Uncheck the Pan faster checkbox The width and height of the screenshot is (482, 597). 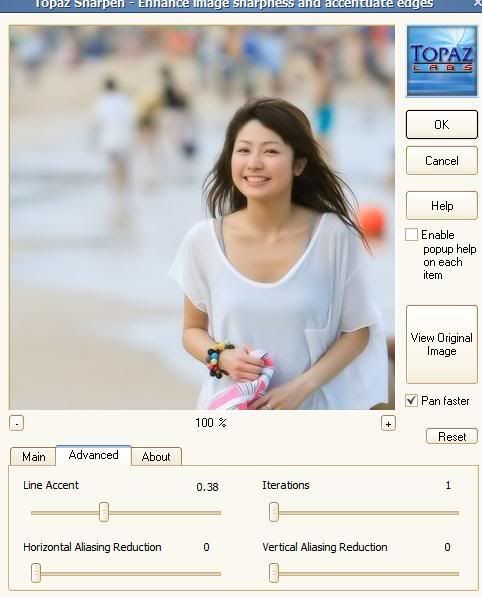pos(411,401)
